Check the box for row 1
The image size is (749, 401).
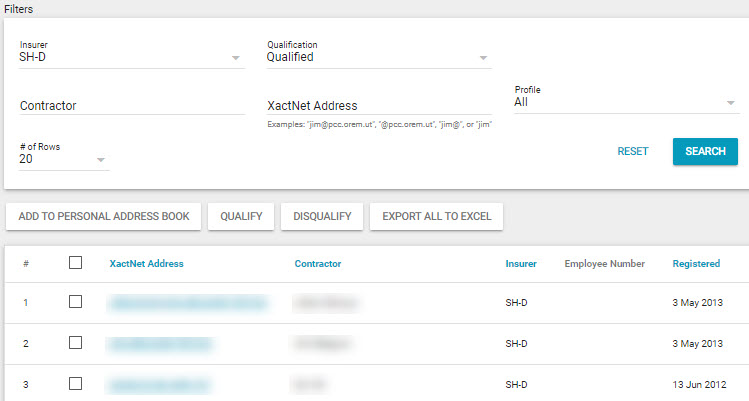(75, 302)
